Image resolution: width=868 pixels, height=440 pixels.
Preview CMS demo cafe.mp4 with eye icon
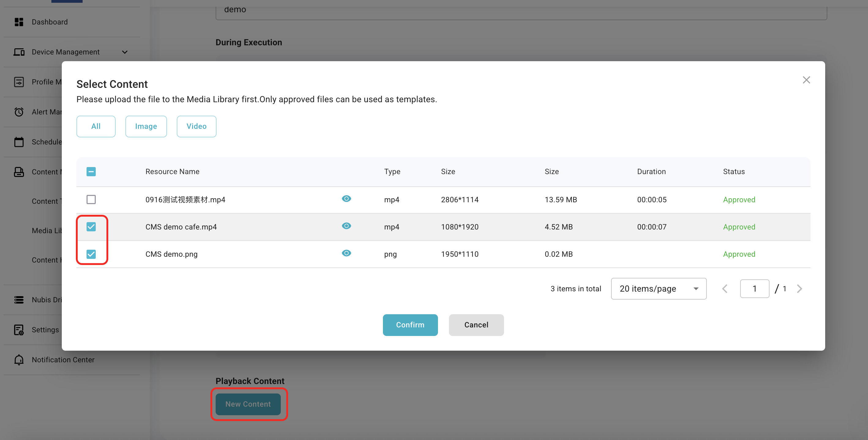pyautogui.click(x=346, y=226)
